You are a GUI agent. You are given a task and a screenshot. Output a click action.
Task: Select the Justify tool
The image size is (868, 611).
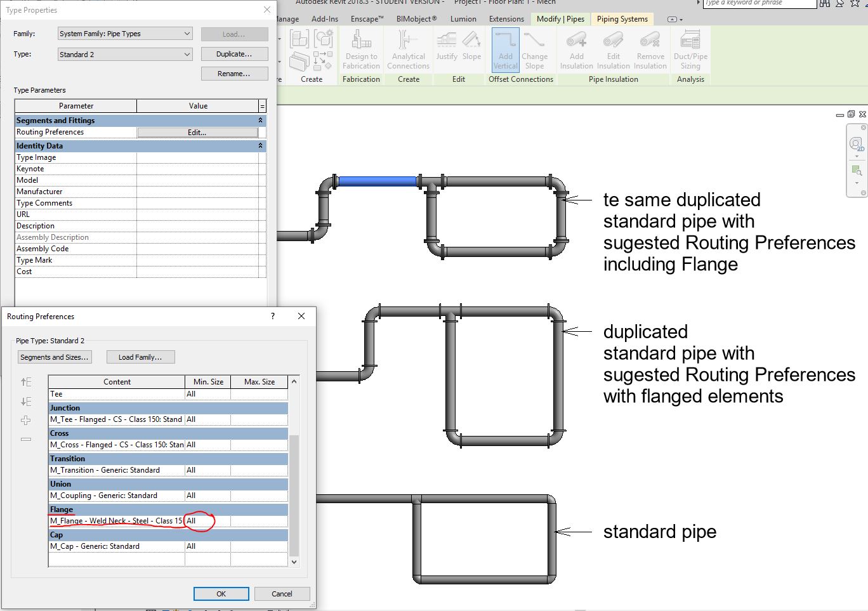[446, 51]
